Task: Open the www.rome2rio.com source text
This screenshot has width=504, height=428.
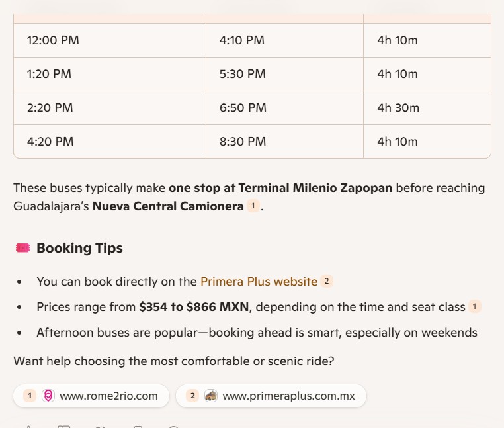Action: point(108,396)
